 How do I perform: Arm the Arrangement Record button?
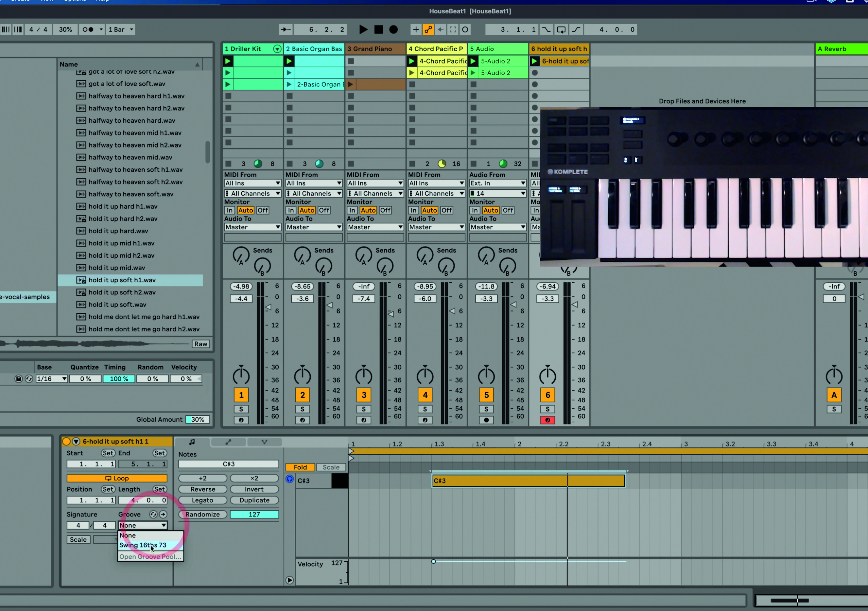(393, 29)
